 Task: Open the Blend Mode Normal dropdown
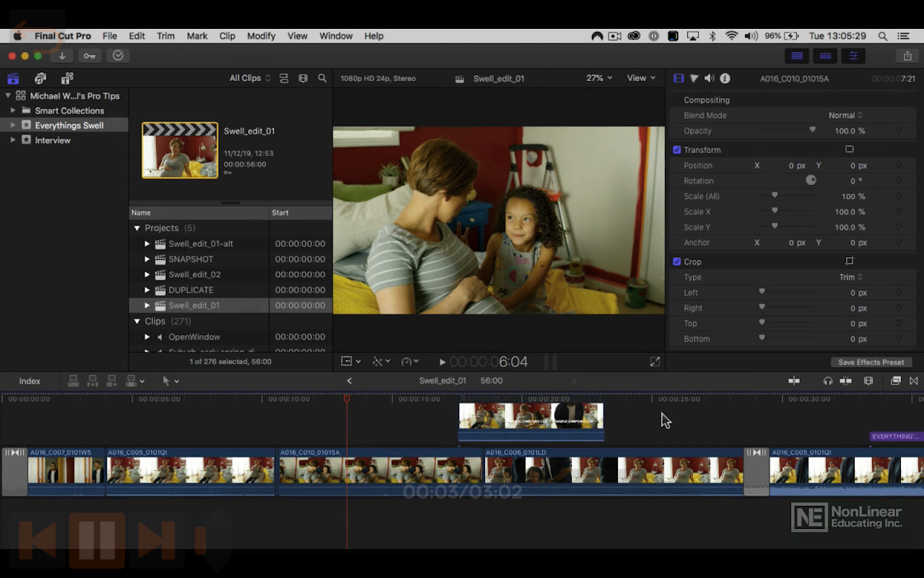(x=845, y=116)
